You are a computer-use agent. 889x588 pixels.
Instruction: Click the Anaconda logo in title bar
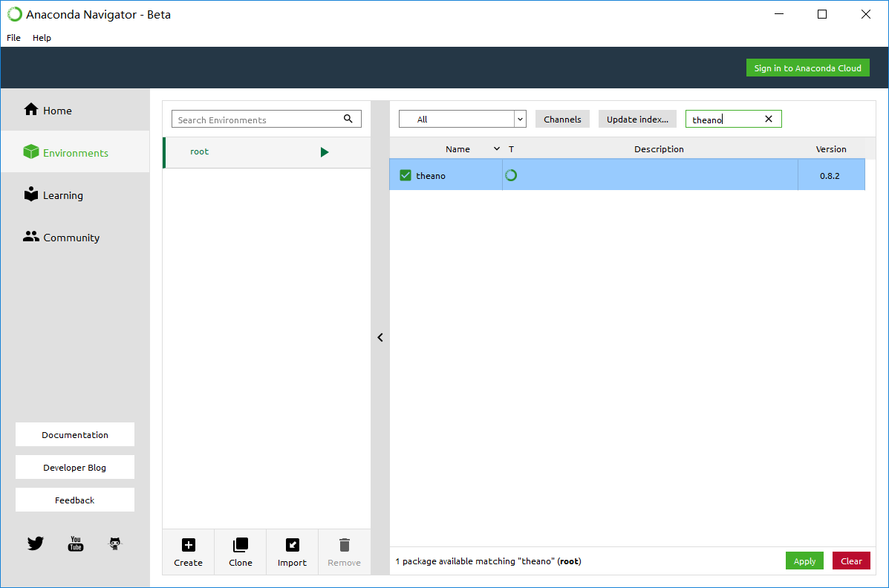pyautogui.click(x=15, y=14)
